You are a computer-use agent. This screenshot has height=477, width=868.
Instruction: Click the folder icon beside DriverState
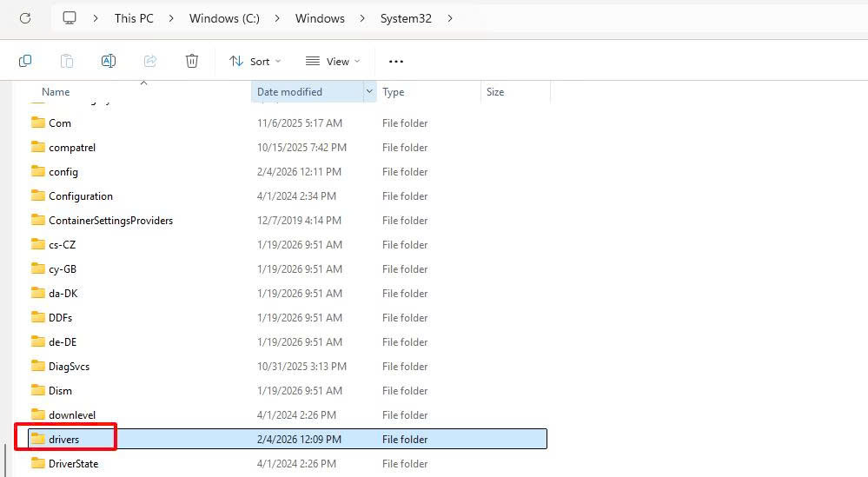[38, 463]
